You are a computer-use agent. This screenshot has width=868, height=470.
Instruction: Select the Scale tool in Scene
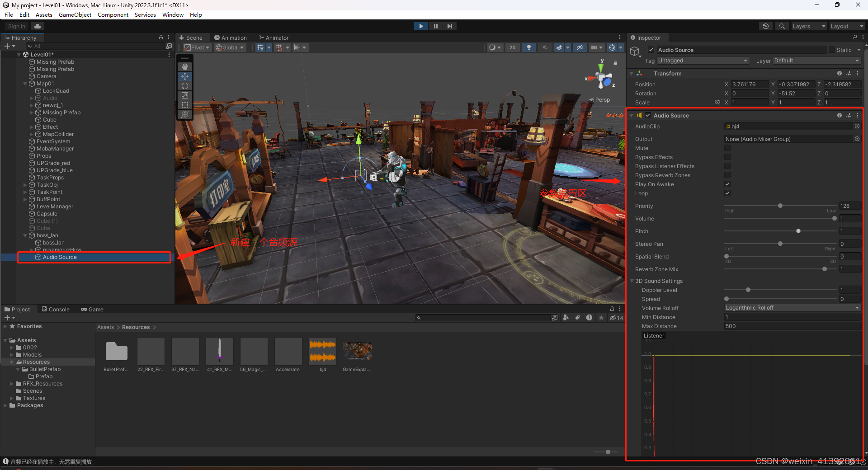[x=185, y=95]
